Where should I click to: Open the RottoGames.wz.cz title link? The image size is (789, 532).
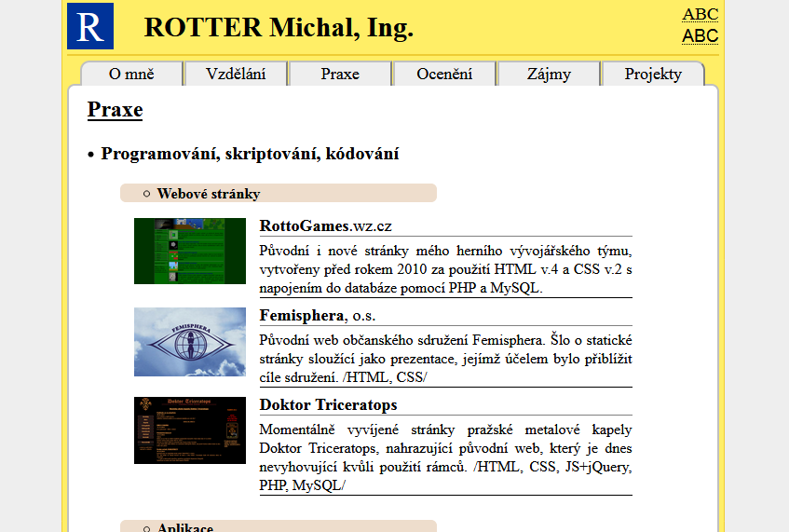pos(325,226)
